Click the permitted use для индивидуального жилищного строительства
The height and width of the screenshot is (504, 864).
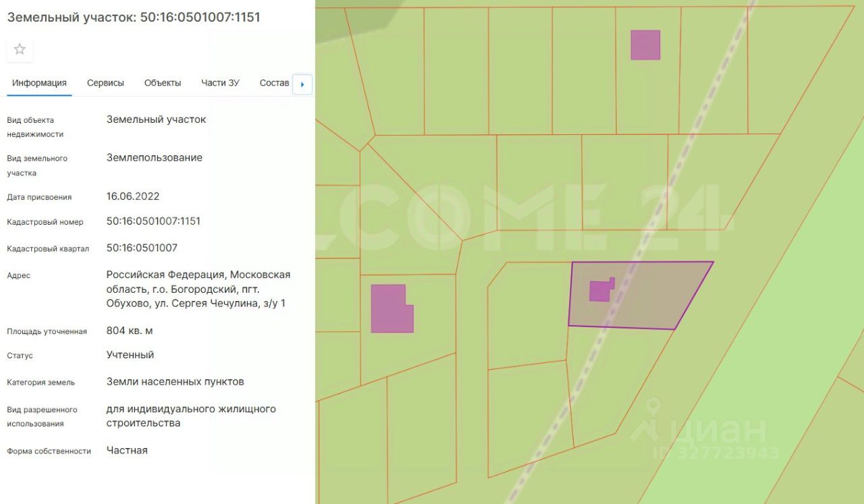pyautogui.click(x=191, y=416)
